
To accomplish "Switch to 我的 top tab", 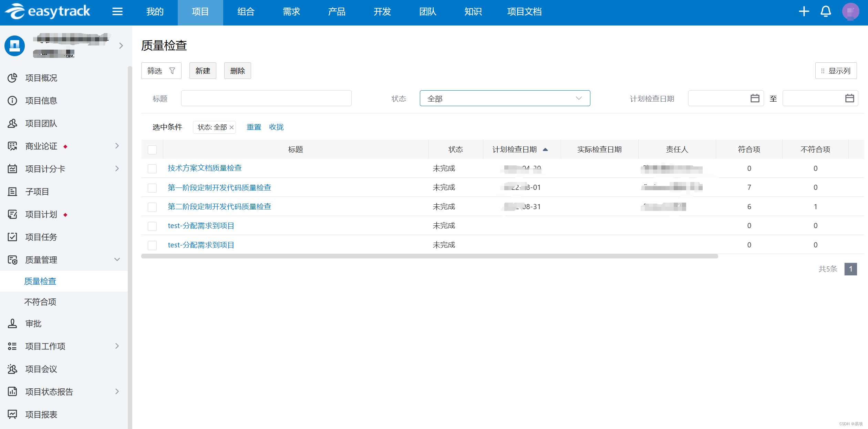I will 155,12.
